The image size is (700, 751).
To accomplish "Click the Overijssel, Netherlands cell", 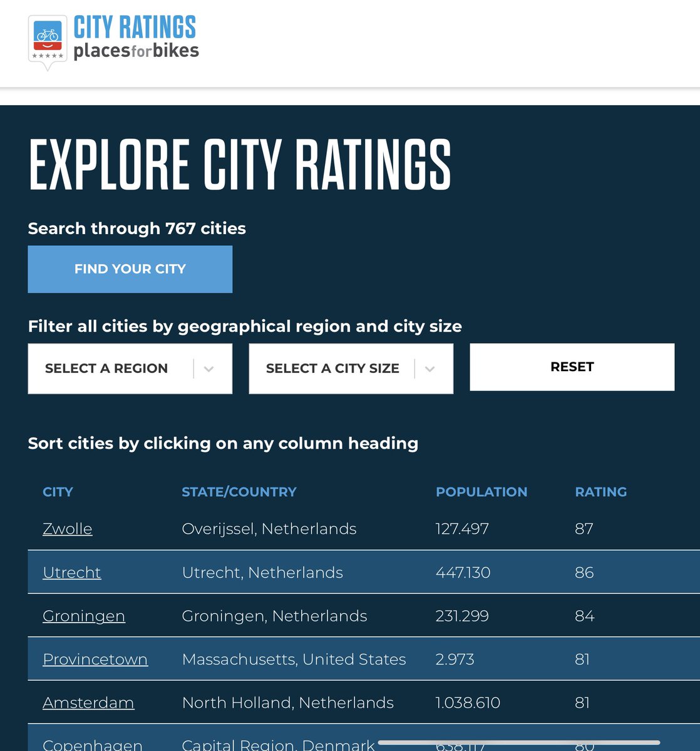I will (269, 529).
